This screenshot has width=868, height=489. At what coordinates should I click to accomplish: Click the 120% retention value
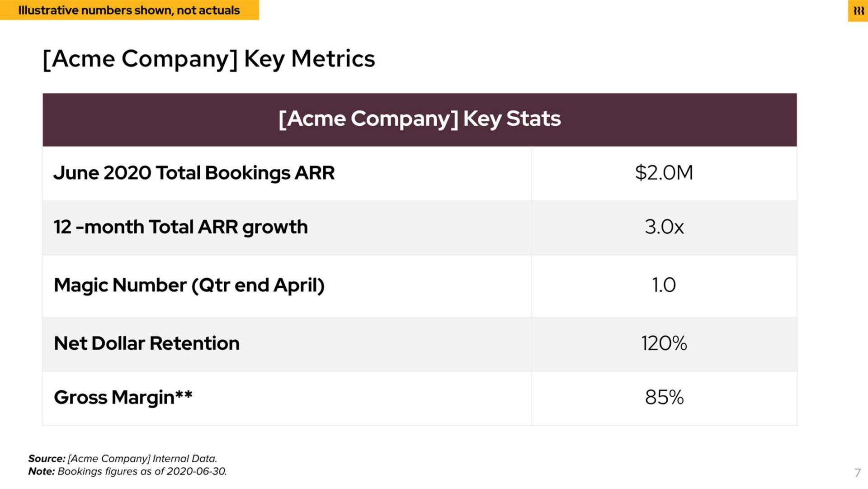point(664,344)
